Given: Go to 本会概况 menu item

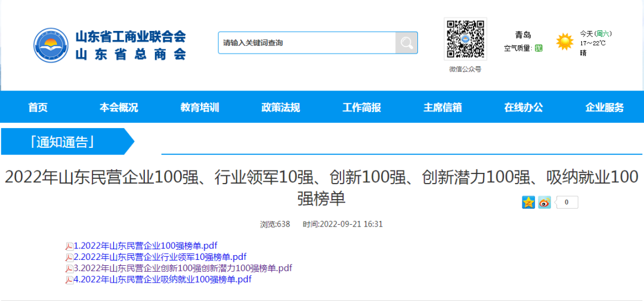Looking at the screenshot, I should pos(119,108).
